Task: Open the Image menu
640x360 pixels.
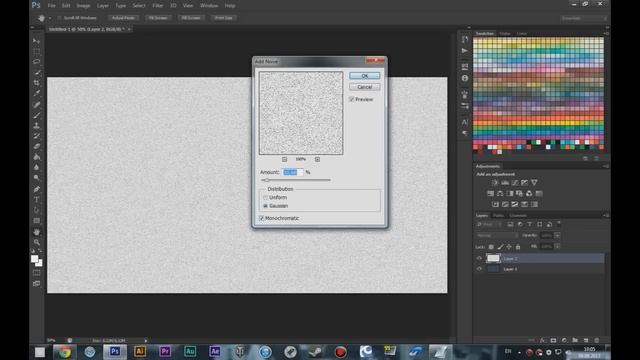Action: click(83, 6)
